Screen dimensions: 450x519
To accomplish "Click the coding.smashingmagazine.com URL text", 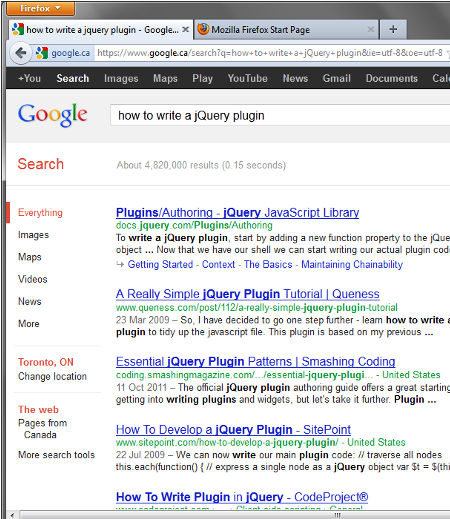I will coord(244,375).
